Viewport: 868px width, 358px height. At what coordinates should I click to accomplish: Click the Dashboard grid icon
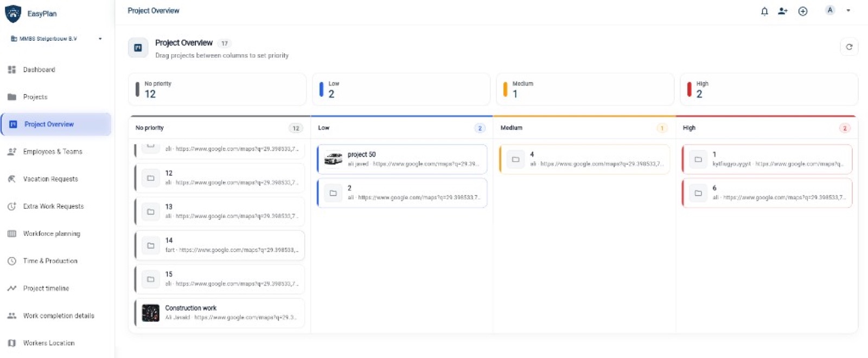pos(12,70)
